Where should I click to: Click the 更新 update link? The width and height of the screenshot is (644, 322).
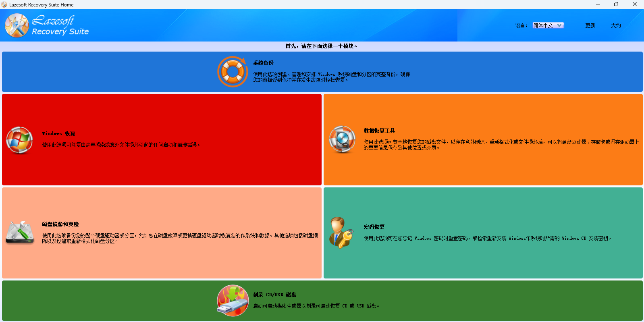[x=590, y=25]
